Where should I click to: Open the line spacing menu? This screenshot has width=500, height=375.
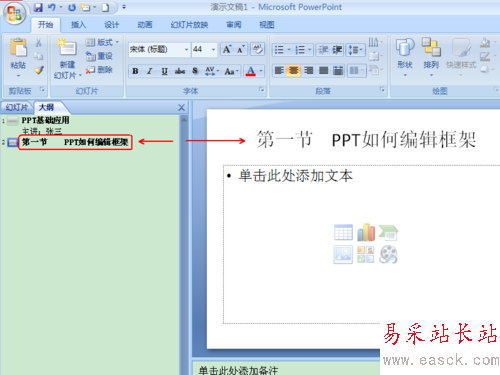pyautogui.click(x=355, y=50)
